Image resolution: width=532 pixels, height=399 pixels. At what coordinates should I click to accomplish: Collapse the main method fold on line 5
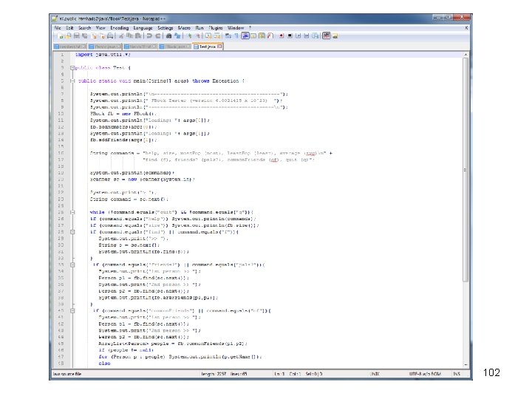[x=72, y=81]
